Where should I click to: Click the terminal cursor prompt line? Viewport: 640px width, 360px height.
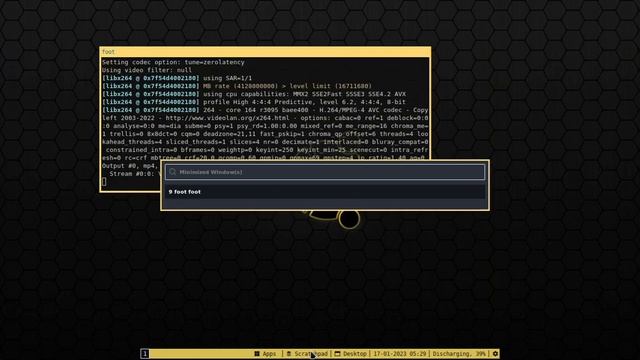coord(104,182)
